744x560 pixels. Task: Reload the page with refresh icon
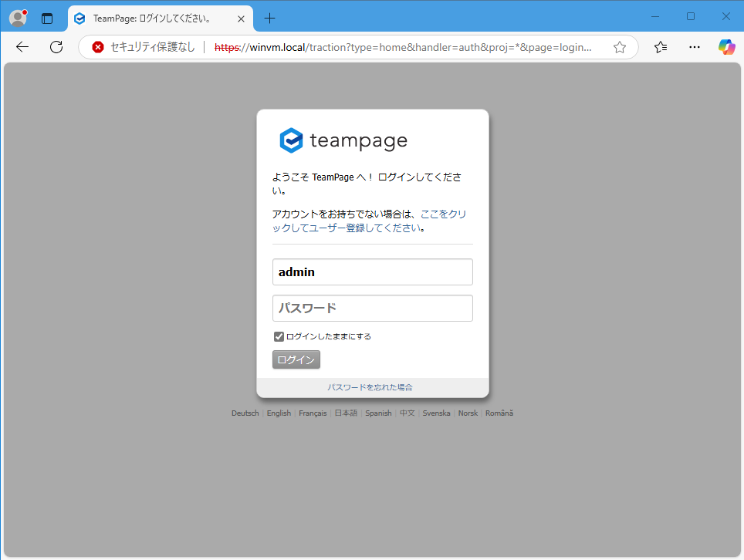click(56, 47)
